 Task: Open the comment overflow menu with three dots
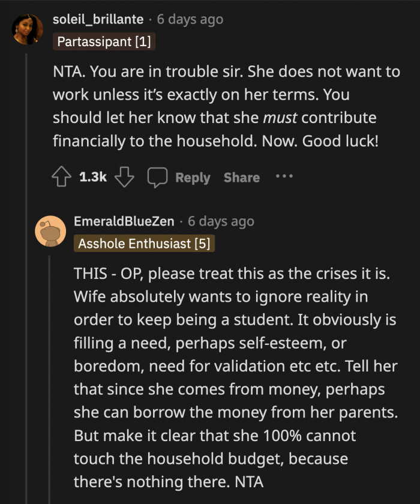click(x=283, y=176)
